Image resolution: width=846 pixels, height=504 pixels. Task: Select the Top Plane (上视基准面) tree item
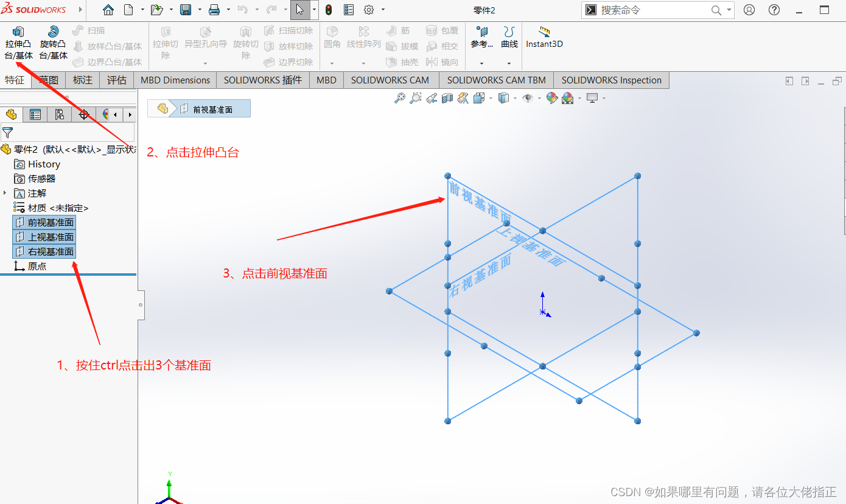coord(44,237)
